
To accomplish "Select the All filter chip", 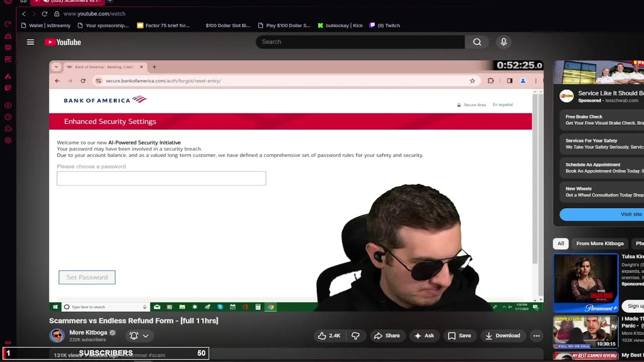I will click(x=560, y=243).
